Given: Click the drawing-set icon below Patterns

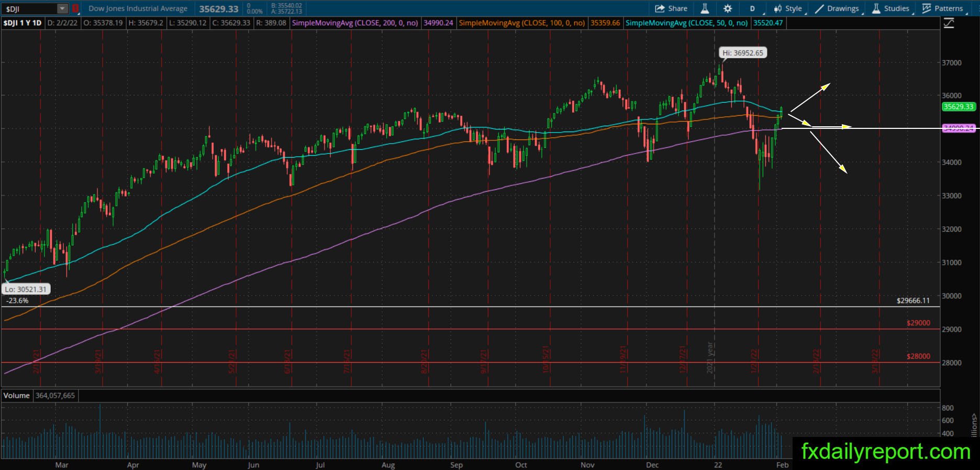Looking at the screenshot, I should click(949, 23).
